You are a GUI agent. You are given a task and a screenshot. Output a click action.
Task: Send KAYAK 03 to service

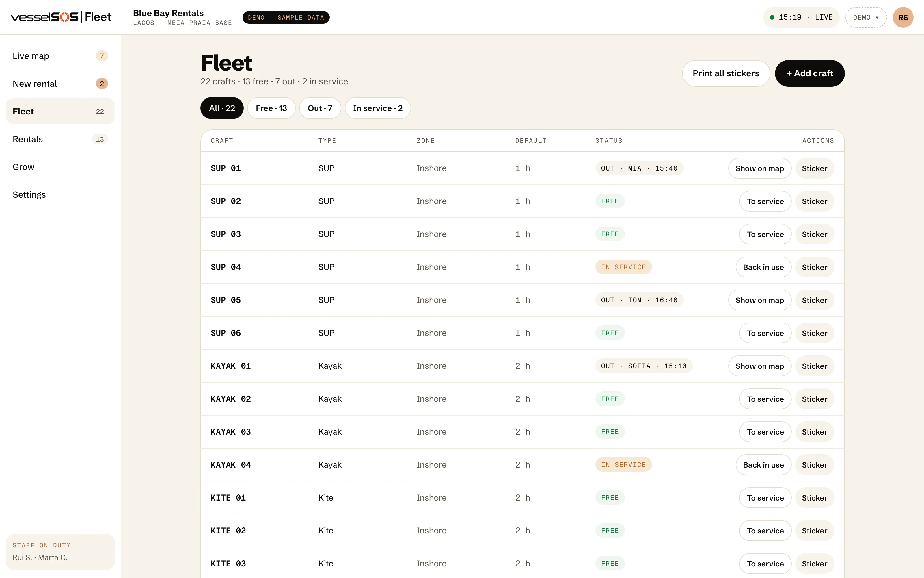tap(765, 432)
